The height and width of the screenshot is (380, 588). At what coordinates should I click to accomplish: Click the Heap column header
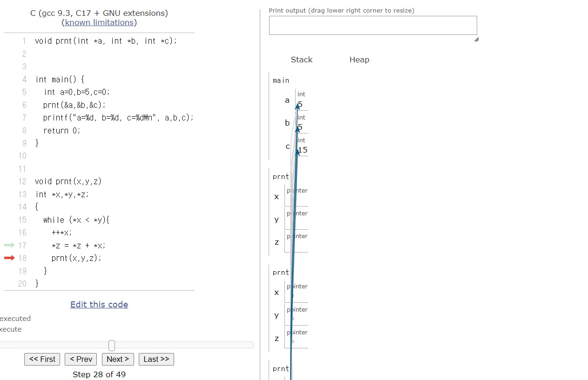point(359,60)
